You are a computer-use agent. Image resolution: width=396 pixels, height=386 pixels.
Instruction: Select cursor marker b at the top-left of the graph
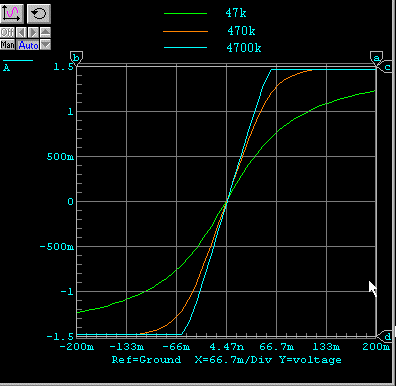76,58
